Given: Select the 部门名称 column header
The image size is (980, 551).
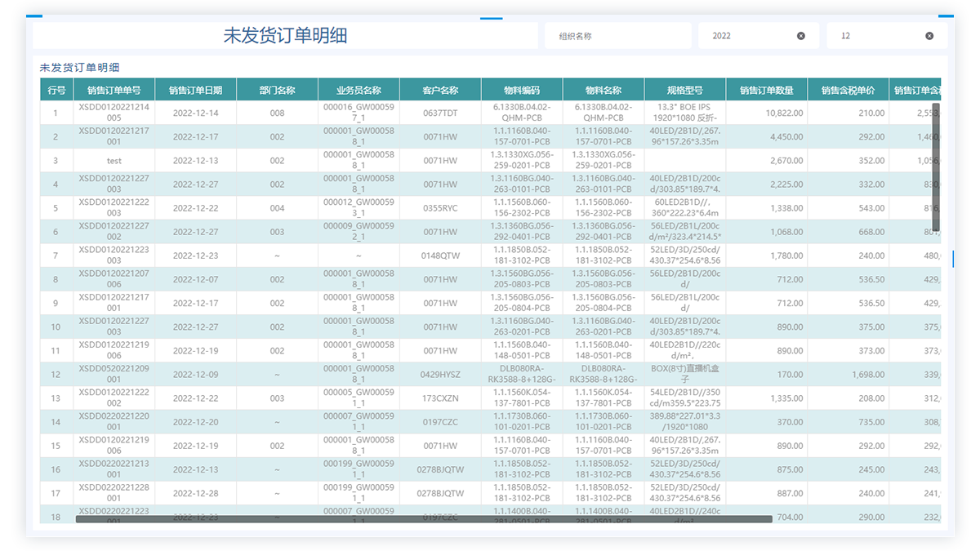Looking at the screenshot, I should click(277, 91).
